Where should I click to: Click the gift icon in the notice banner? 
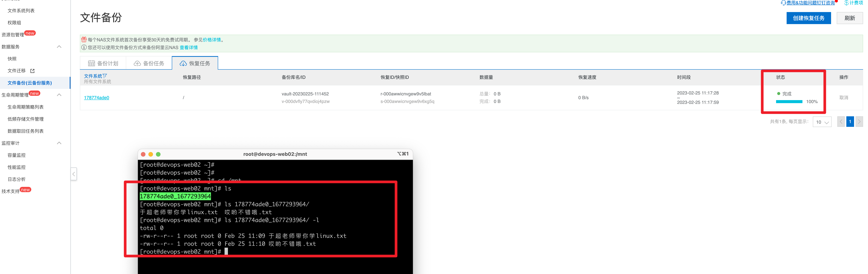pyautogui.click(x=84, y=39)
